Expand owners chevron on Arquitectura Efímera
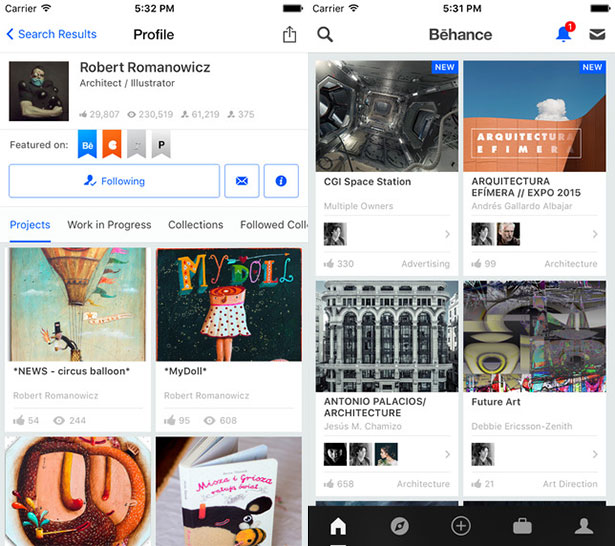This screenshot has height=546, width=615. click(x=595, y=234)
